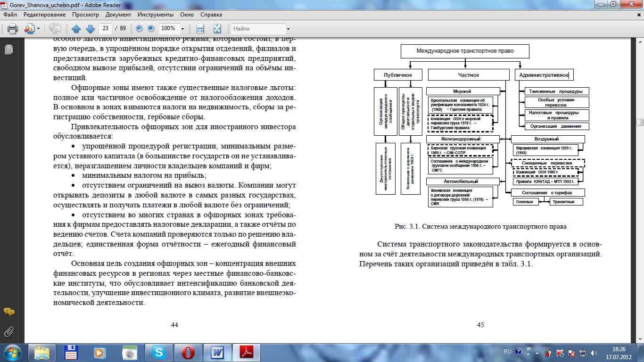Open Windows Explorer from the taskbar
Viewport: 644px width, 362px height.
[x=41, y=353]
